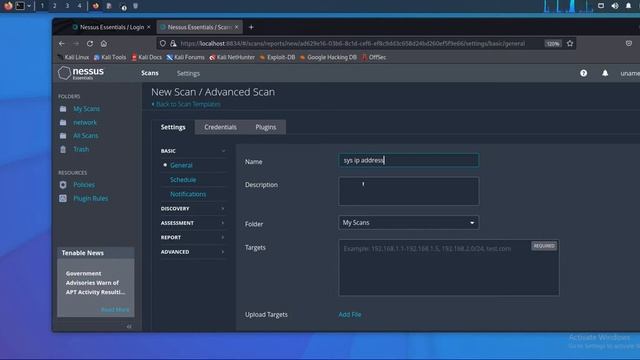Open terminal icon in top panel

pos(20,6)
